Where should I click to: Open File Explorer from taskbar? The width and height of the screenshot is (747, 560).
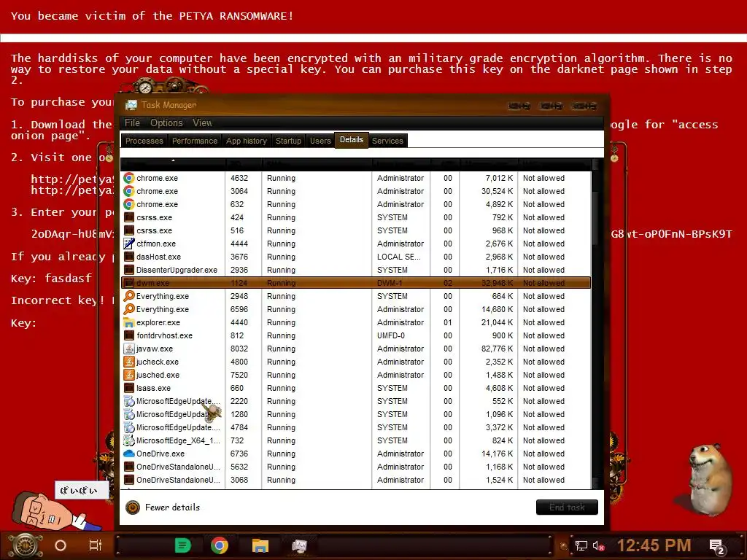(260, 545)
